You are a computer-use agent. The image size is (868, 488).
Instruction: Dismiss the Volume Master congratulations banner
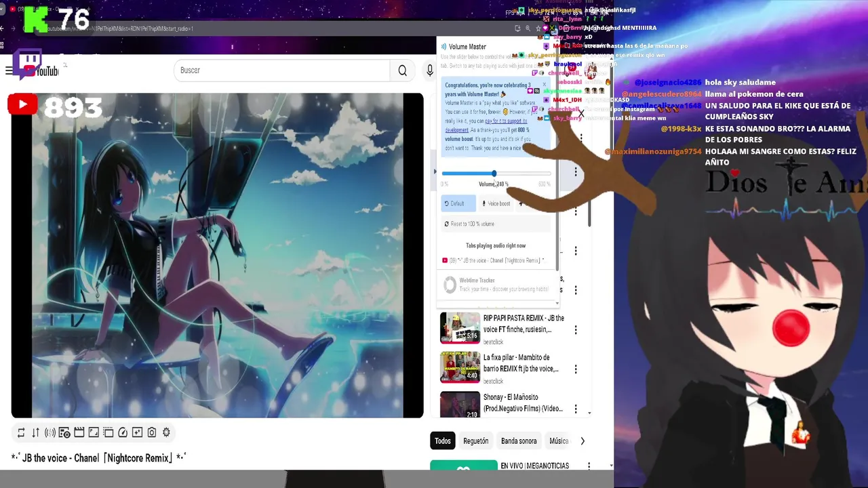tap(544, 85)
